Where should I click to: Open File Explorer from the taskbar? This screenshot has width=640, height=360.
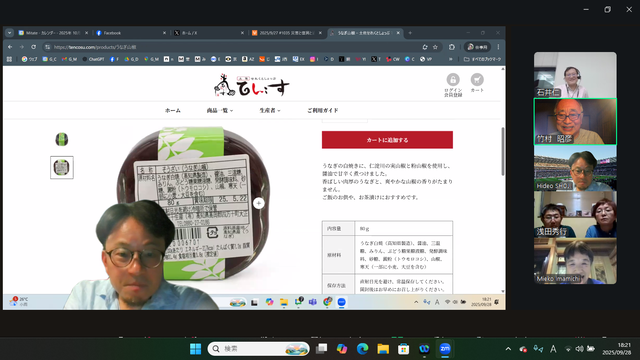click(x=383, y=349)
